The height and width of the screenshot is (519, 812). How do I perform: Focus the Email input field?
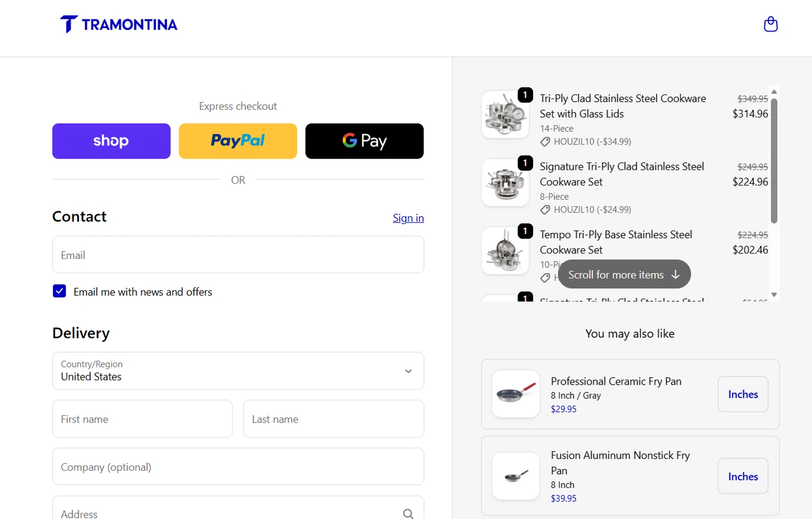click(x=238, y=255)
